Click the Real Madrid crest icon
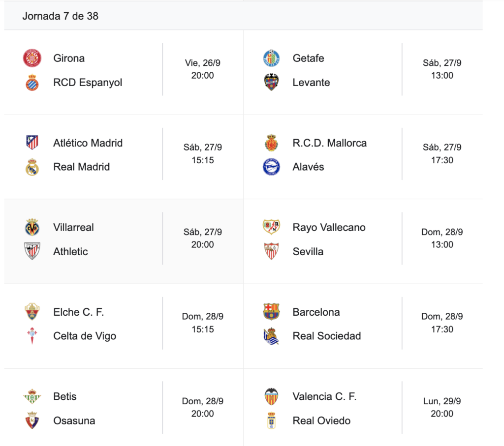This screenshot has height=446, width=504. [32, 167]
